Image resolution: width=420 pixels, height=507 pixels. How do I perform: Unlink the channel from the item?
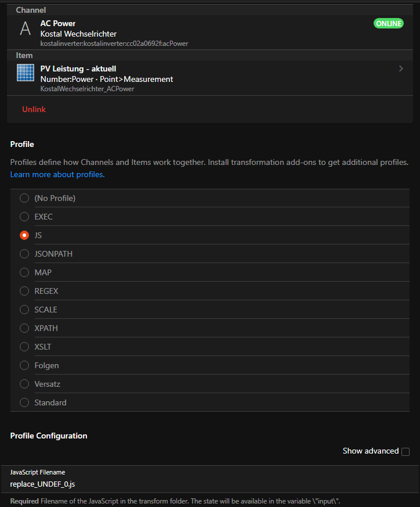point(34,109)
